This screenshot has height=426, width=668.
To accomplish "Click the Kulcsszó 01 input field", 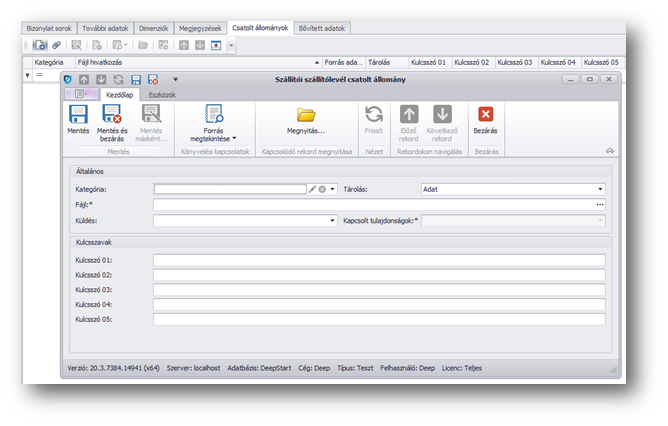I will tap(378, 261).
